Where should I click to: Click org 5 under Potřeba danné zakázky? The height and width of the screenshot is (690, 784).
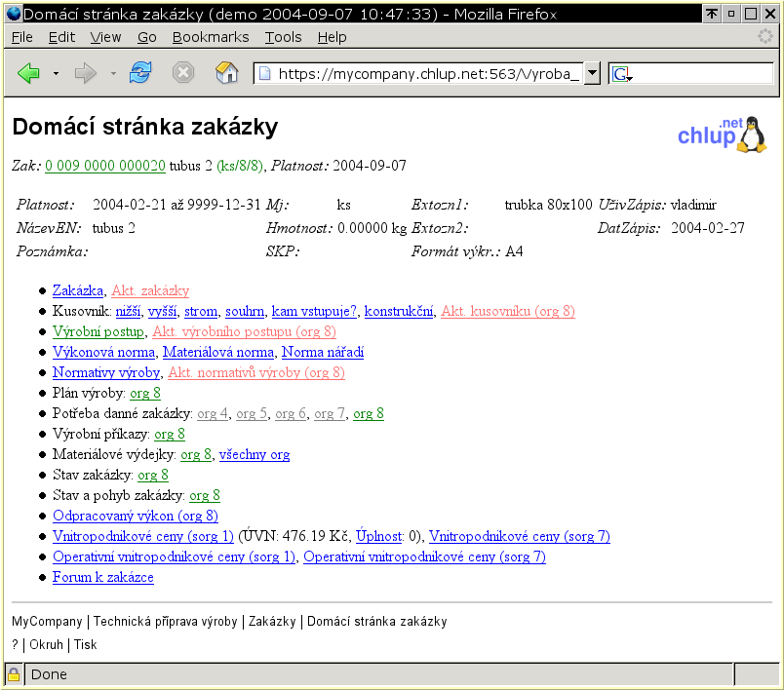click(252, 413)
